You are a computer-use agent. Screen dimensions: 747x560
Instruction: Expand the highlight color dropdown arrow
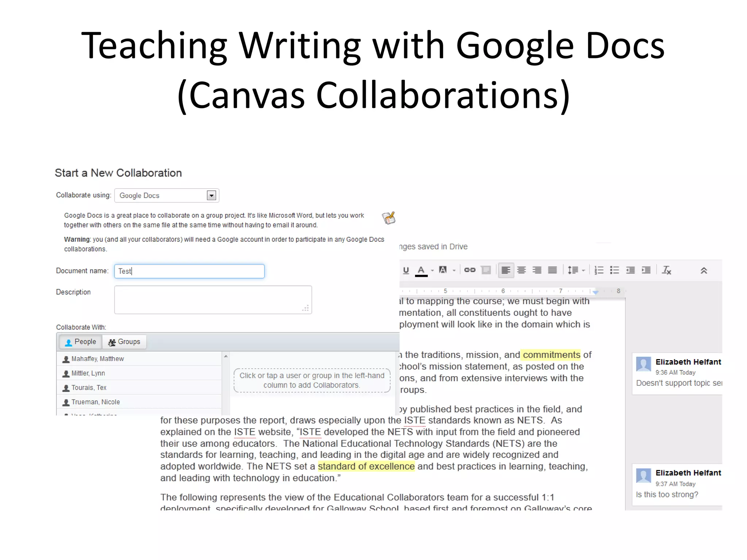454,271
